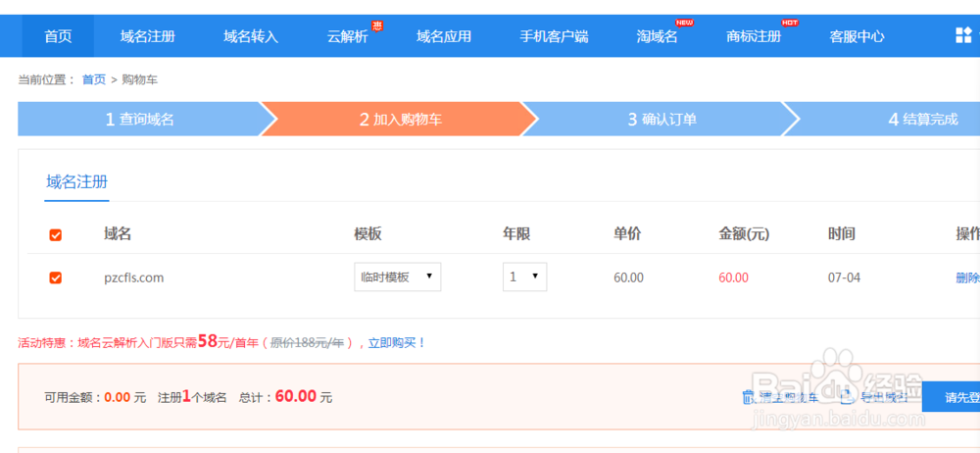Screen dimensions: 980x453
Task: Click the struck-through 原价188元/年 text
Action: click(307, 343)
